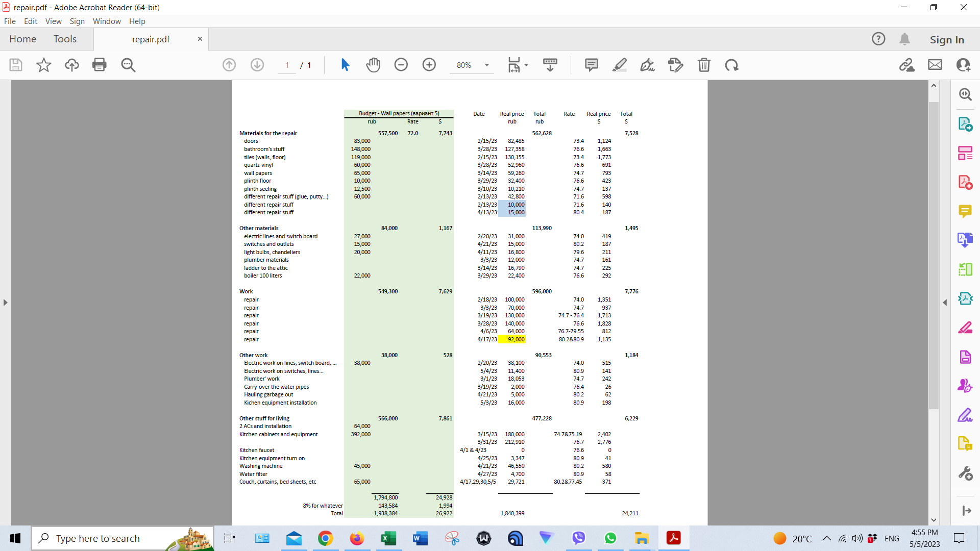
Task: Select the Hand pan tool
Action: (x=373, y=65)
